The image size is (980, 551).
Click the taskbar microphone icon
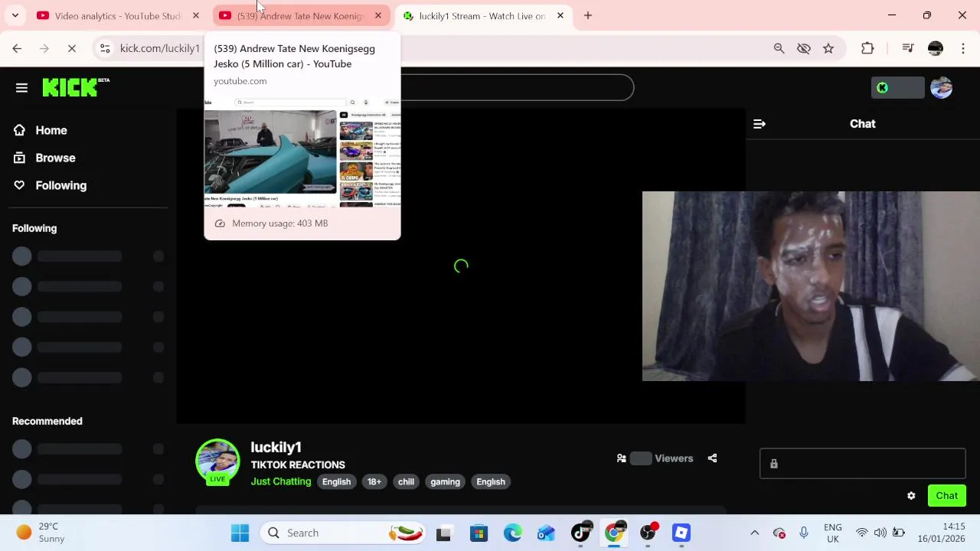(x=804, y=533)
